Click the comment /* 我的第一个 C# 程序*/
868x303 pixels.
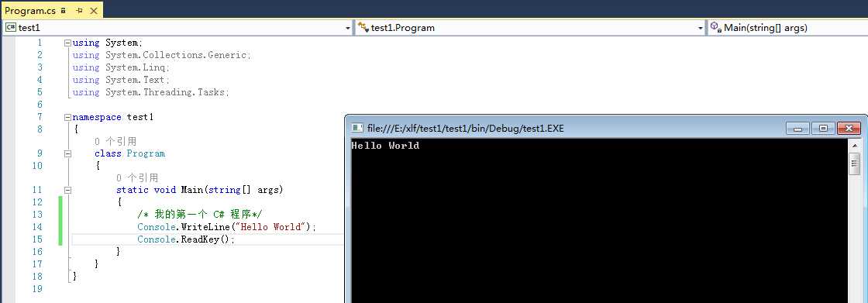coord(200,215)
